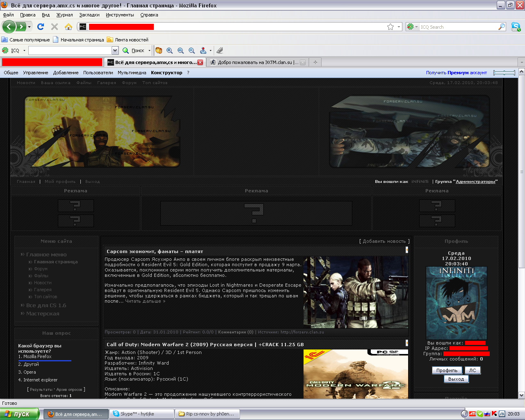The height and width of the screenshot is (420, 525).
Task: Open the back/forward history dropdown arrow
Action: [x=29, y=27]
